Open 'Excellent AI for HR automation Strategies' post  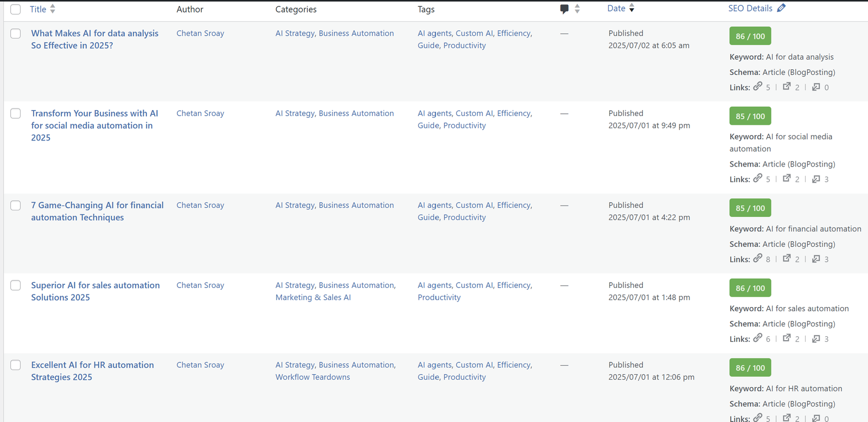(x=92, y=371)
